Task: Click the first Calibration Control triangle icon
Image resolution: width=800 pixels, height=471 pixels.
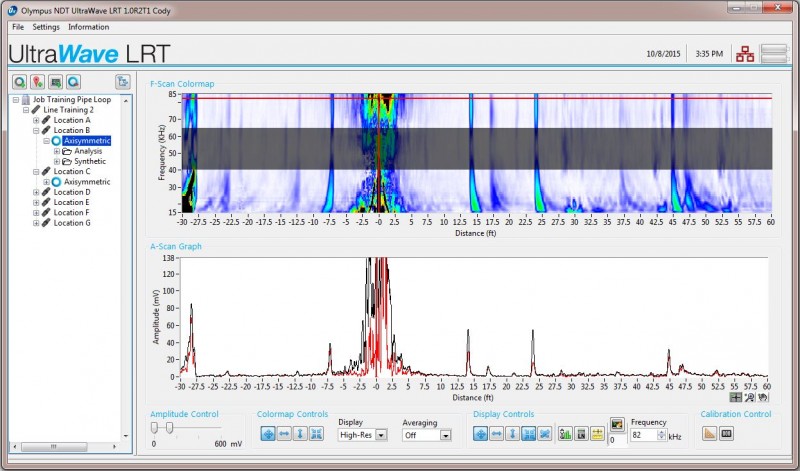Action: 709,433
